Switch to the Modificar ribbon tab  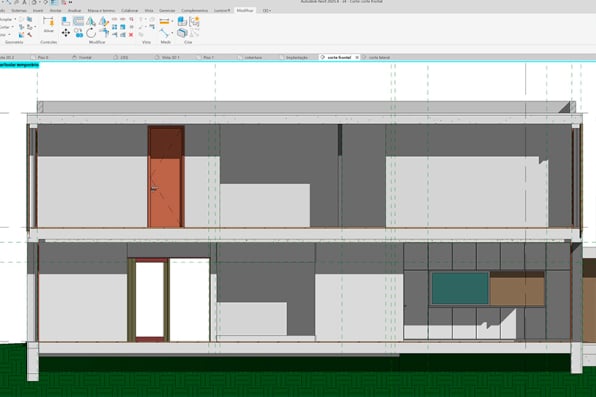245,11
